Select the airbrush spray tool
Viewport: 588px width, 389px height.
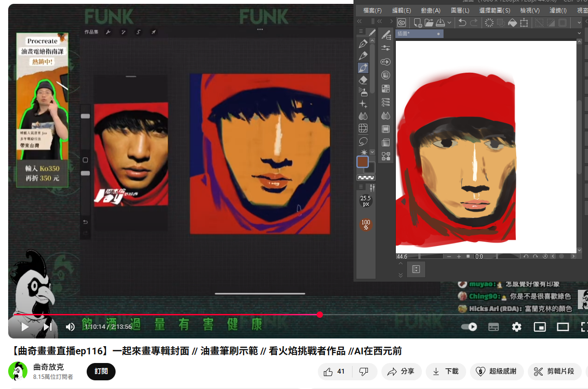[x=363, y=92]
